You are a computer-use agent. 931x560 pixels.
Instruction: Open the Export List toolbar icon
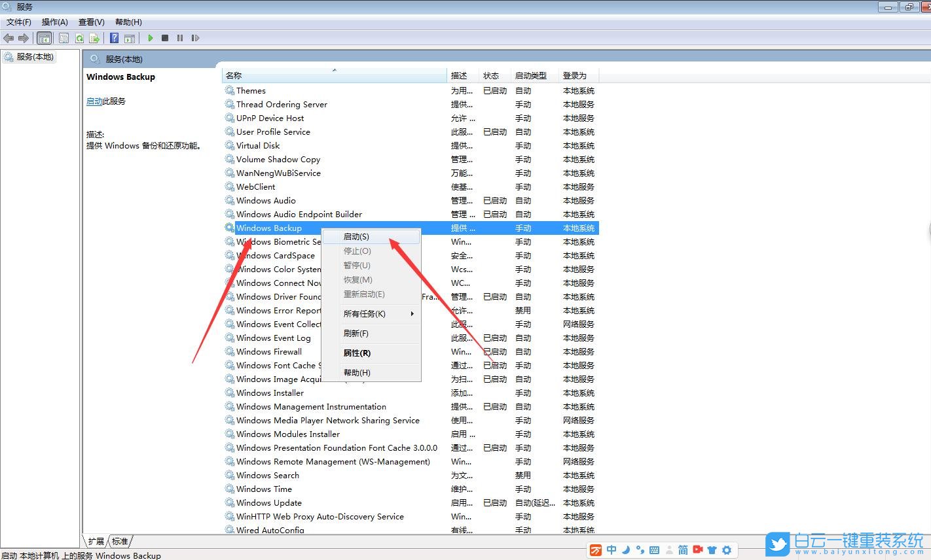coord(95,37)
